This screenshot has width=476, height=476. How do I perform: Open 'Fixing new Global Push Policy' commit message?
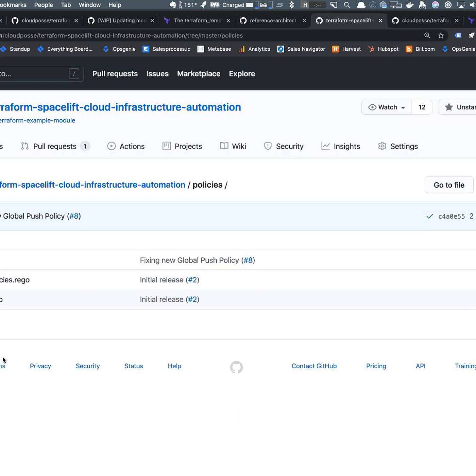[190, 260]
